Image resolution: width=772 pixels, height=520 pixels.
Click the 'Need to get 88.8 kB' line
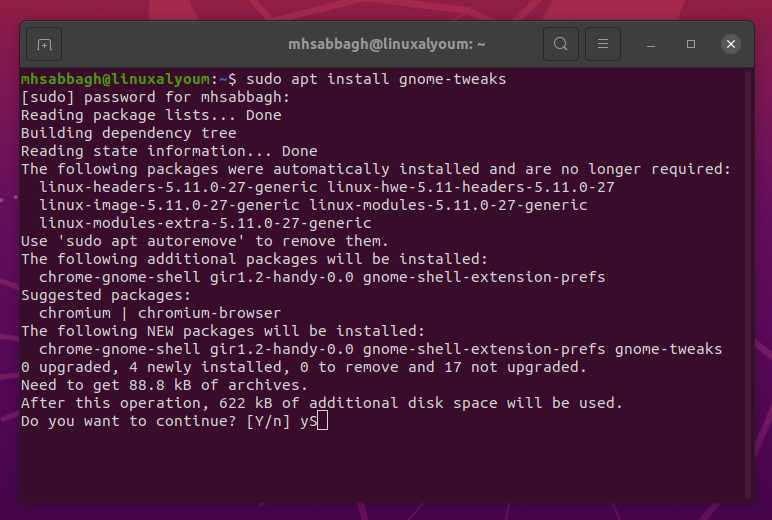pos(165,385)
